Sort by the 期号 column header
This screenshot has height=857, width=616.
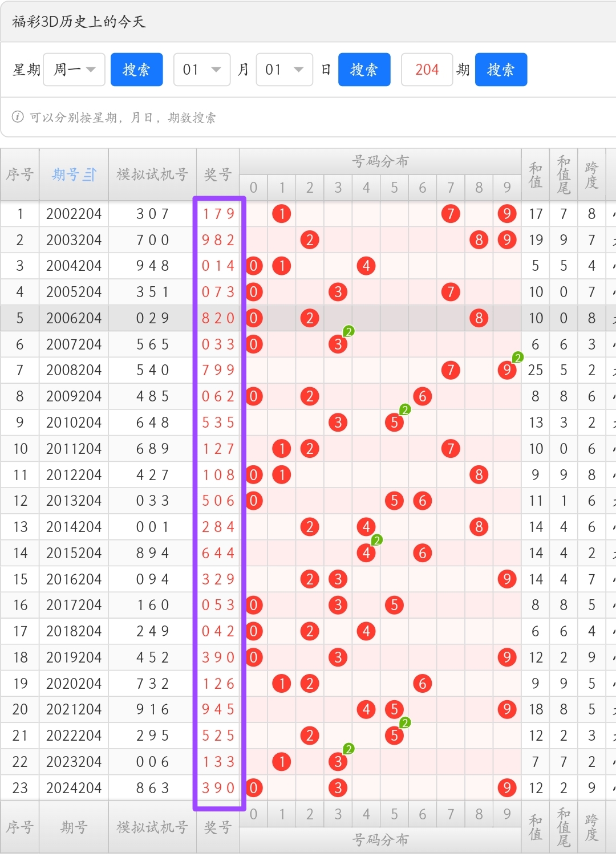click(74, 174)
